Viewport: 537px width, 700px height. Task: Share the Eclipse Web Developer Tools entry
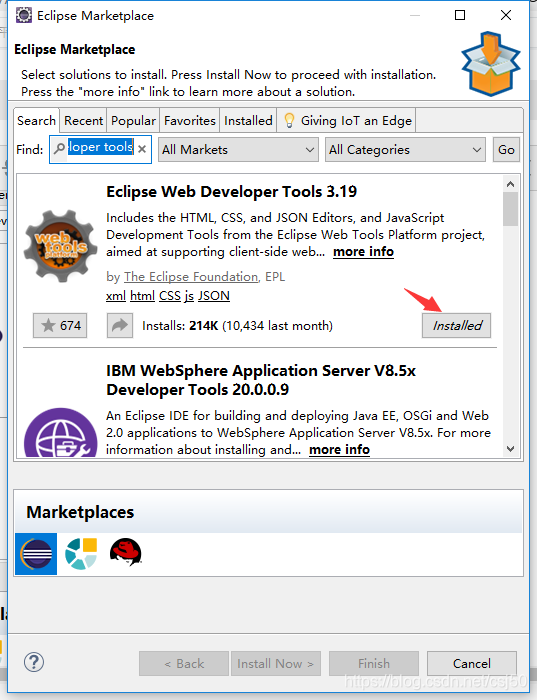click(120, 325)
